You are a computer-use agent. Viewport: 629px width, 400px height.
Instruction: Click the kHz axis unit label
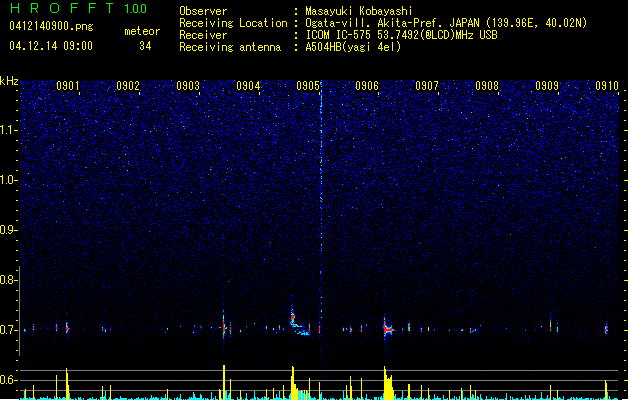pos(9,81)
